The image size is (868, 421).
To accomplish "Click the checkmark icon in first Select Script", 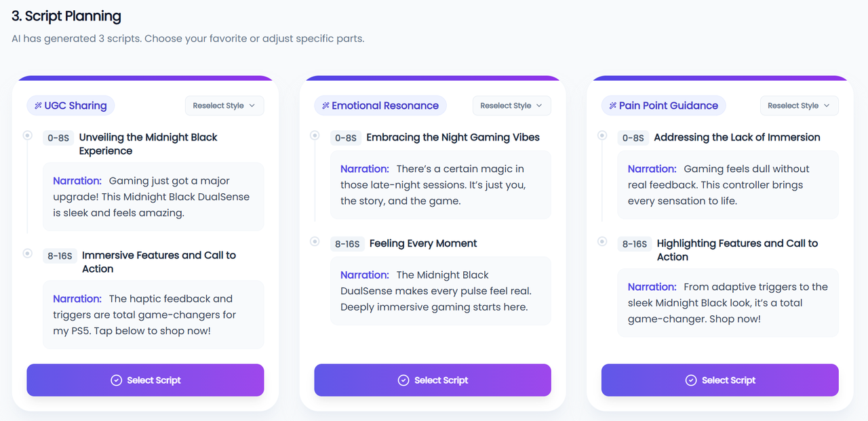I will (116, 380).
